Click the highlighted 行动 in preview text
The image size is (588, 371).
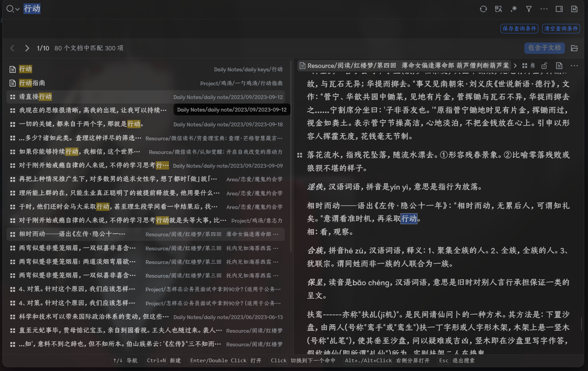[409, 219]
